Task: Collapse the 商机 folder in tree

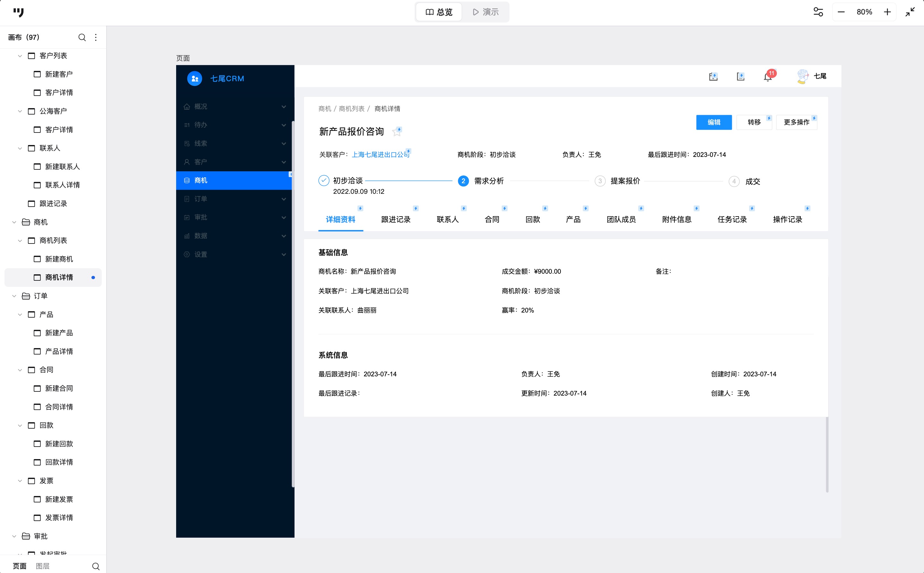Action: 14,222
